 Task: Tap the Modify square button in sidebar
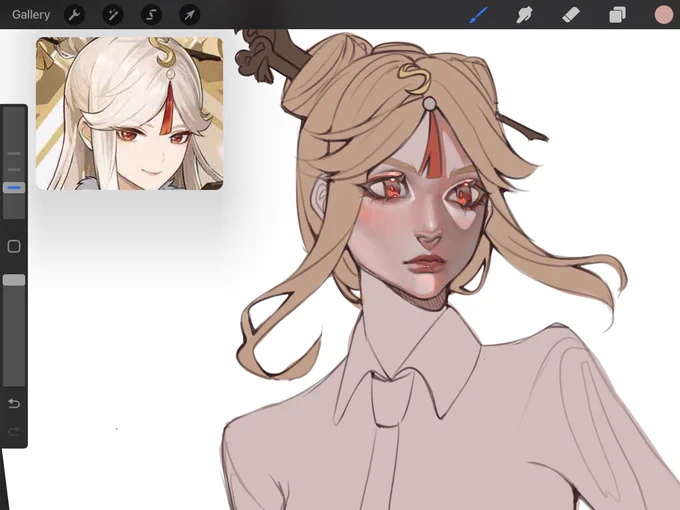(x=14, y=246)
